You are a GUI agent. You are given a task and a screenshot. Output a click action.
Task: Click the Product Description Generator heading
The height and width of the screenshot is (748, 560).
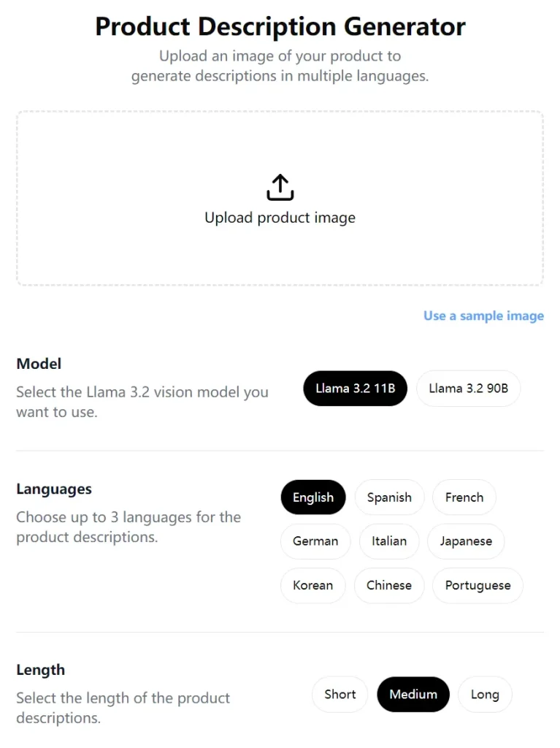[x=280, y=26]
